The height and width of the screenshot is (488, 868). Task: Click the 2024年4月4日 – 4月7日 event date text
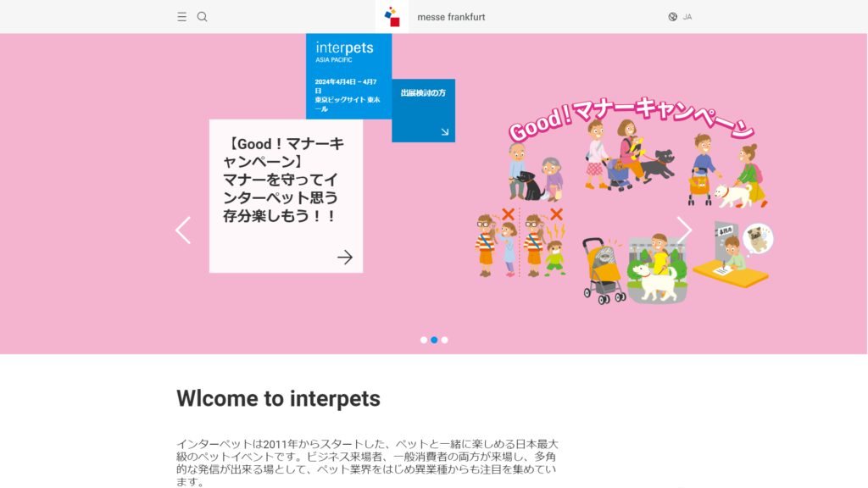(x=346, y=86)
